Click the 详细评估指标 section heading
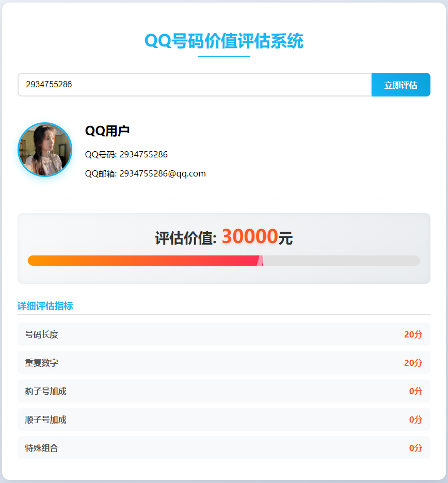The image size is (448, 483). 45,306
